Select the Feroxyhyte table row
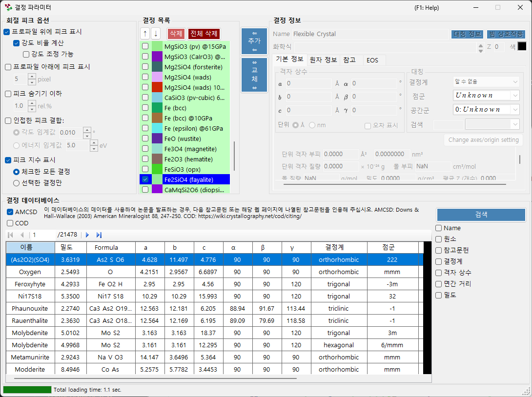 [x=215, y=284]
